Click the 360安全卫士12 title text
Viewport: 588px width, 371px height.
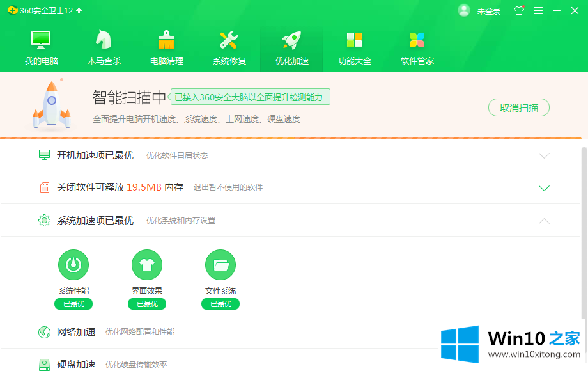(x=47, y=11)
